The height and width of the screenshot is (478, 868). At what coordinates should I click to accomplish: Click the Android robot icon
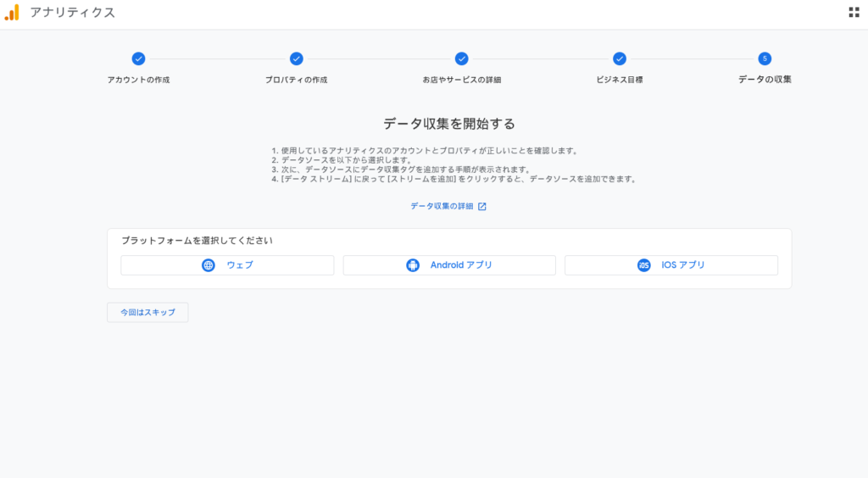pyautogui.click(x=413, y=265)
